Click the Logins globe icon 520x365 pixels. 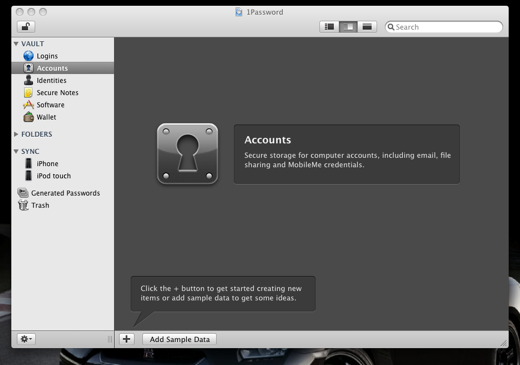click(28, 56)
